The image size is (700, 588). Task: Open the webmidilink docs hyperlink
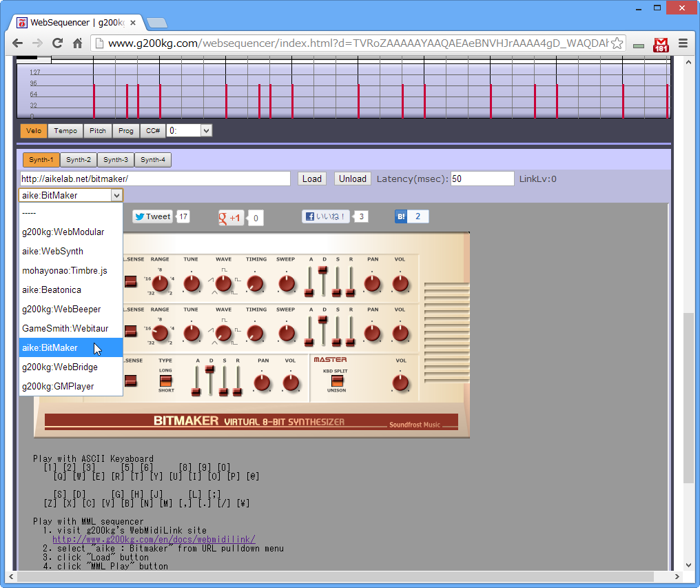point(154,539)
